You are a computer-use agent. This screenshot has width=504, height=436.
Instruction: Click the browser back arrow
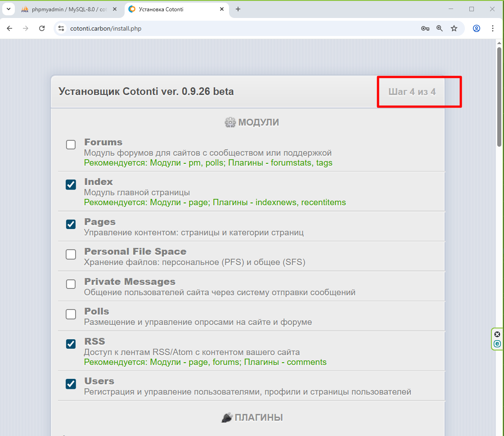coord(9,28)
